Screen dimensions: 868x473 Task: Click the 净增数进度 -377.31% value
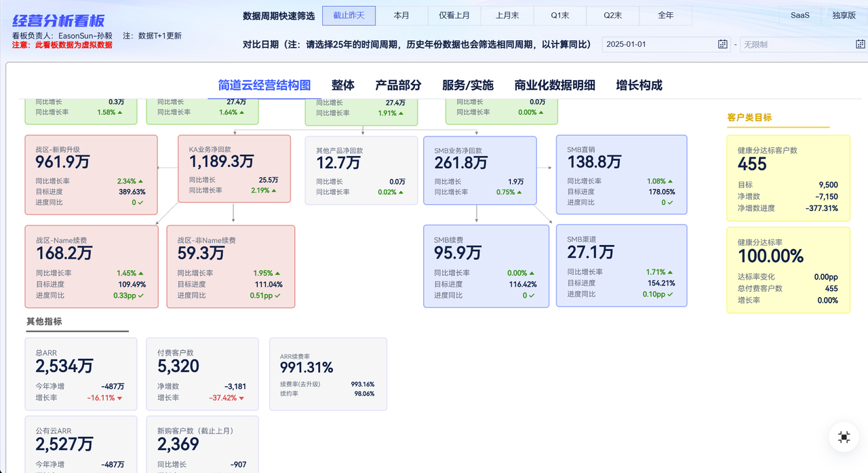[x=821, y=208]
